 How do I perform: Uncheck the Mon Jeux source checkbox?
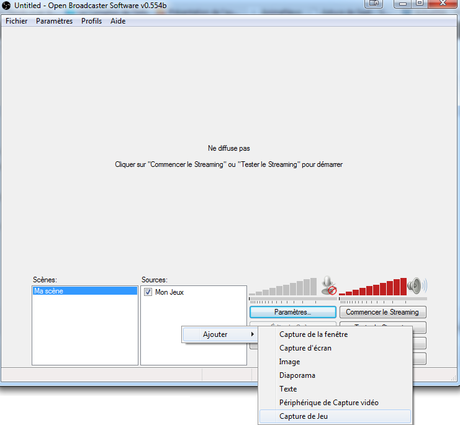point(148,292)
